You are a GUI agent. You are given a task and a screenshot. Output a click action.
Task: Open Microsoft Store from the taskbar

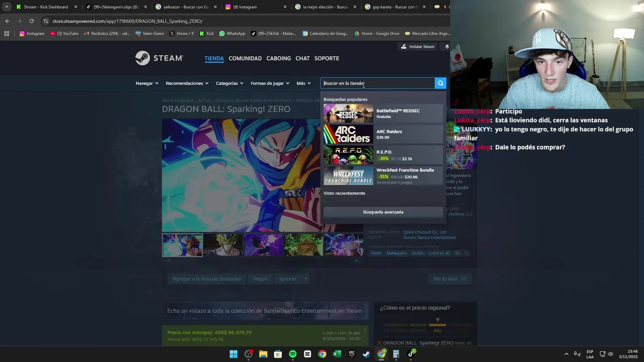(278, 354)
